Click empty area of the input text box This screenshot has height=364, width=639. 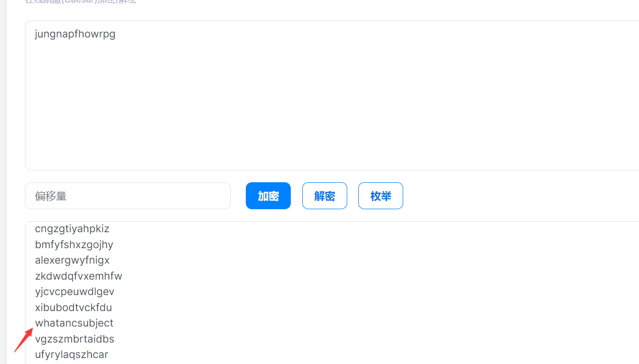pos(332,110)
